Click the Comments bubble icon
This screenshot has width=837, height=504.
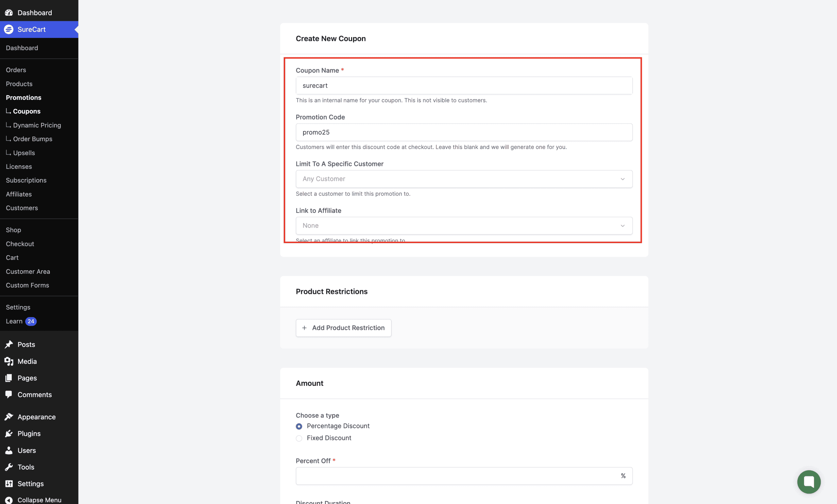click(x=9, y=394)
